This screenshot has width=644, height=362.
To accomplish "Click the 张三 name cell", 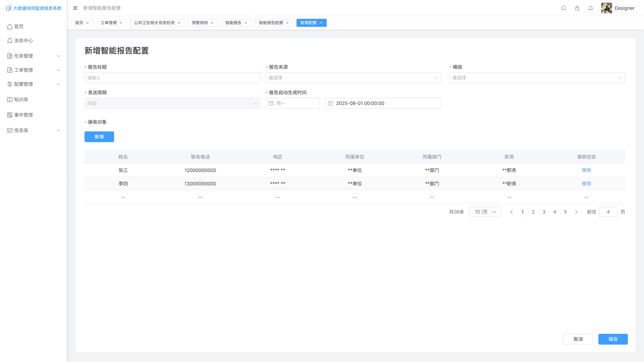I will click(123, 170).
